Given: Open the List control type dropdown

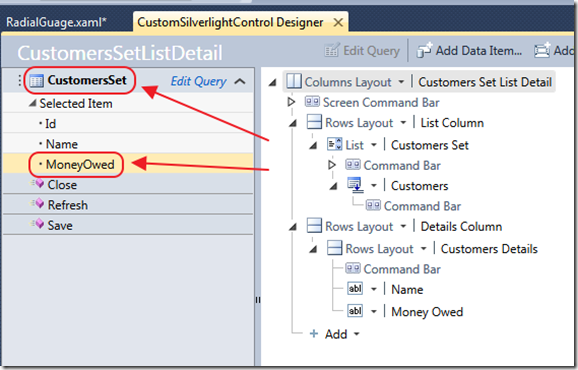Looking at the screenshot, I should tap(374, 145).
